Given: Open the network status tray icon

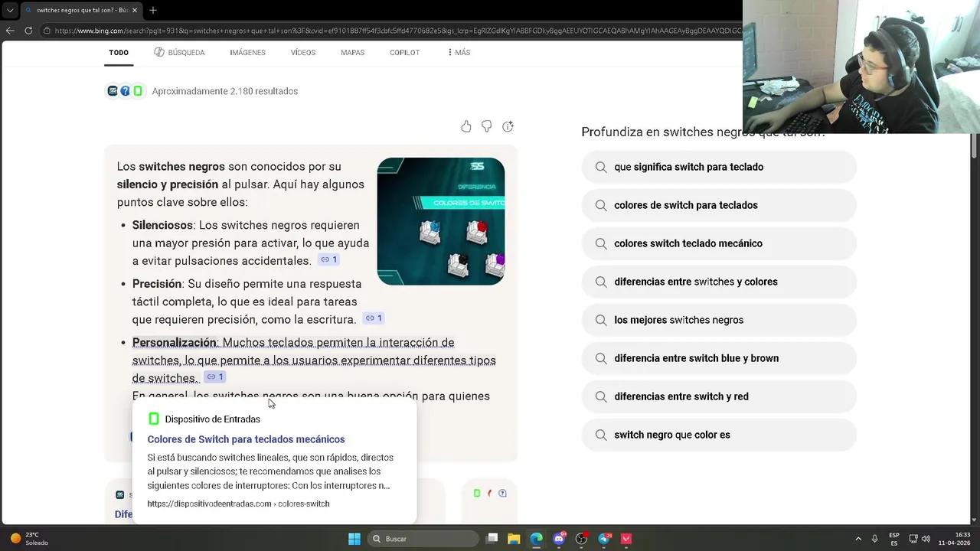Looking at the screenshot, I should click(x=913, y=539).
